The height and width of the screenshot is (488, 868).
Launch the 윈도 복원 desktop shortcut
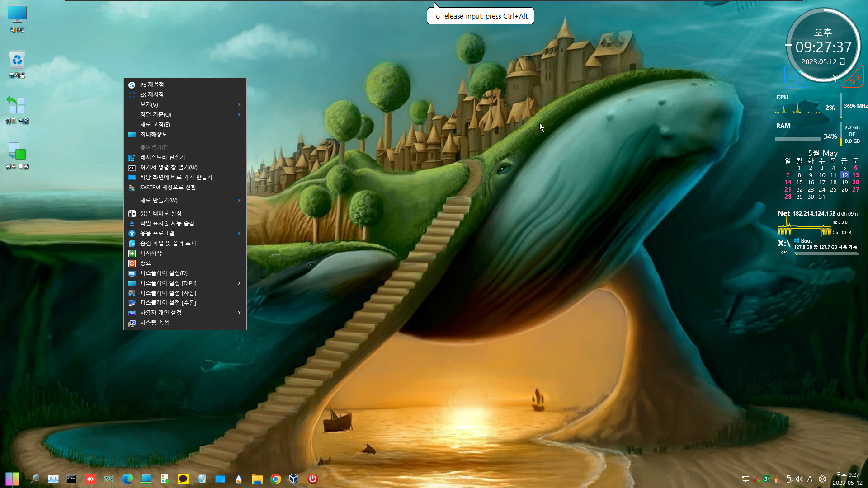[x=17, y=155]
